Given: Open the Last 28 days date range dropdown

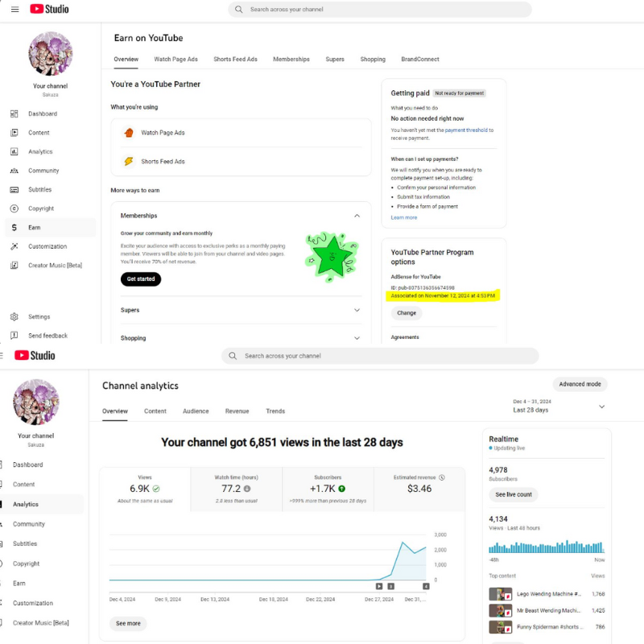Looking at the screenshot, I should [x=559, y=407].
